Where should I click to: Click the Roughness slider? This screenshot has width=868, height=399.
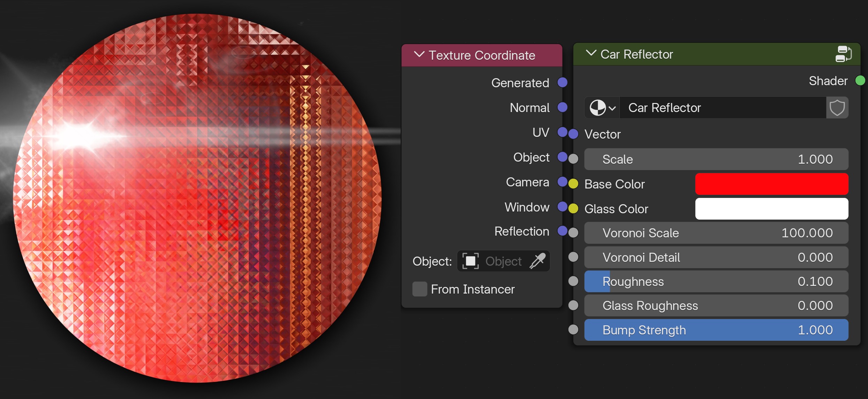[x=716, y=281]
